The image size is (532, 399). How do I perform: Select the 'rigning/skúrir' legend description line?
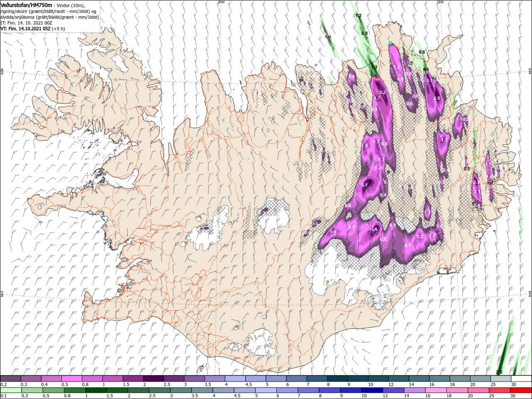(x=49, y=11)
